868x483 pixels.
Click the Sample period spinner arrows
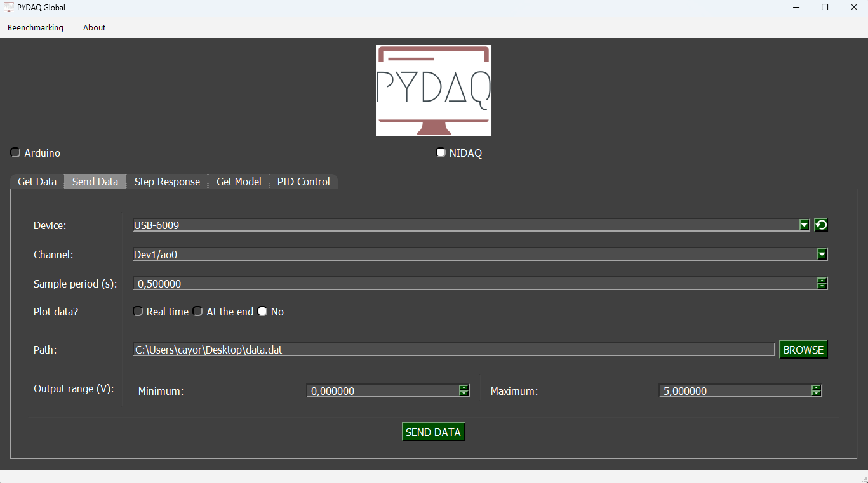pyautogui.click(x=822, y=284)
